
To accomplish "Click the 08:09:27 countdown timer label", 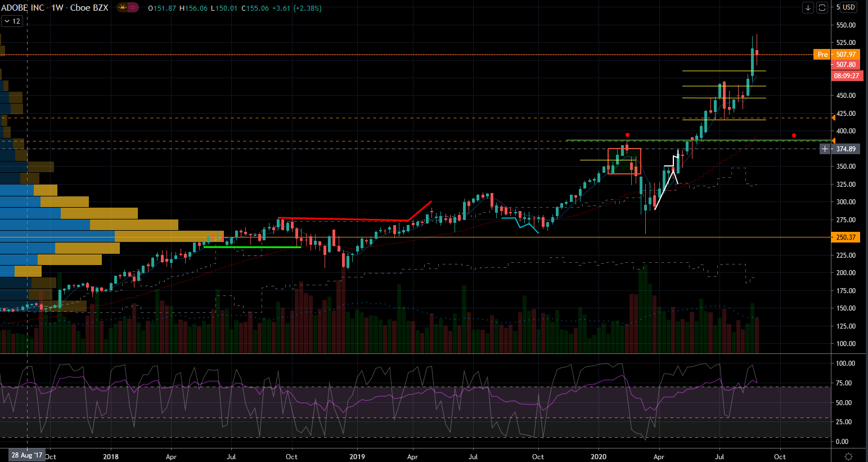I will 846,75.
